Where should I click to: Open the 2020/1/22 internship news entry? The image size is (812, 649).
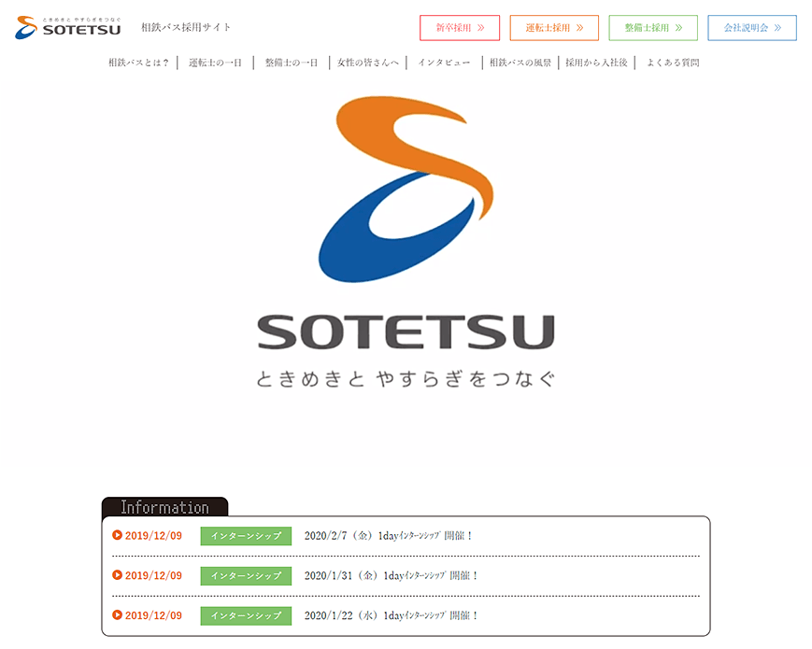391,615
